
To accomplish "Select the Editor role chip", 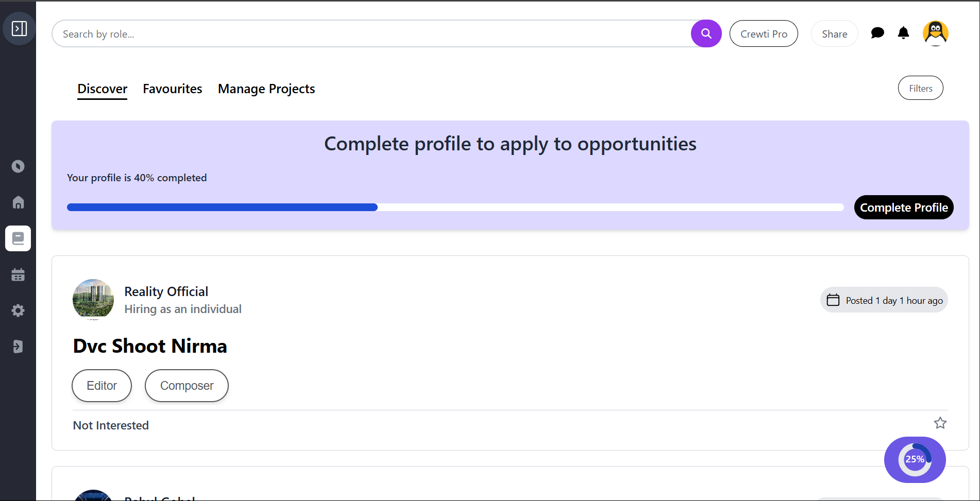I will point(102,386).
